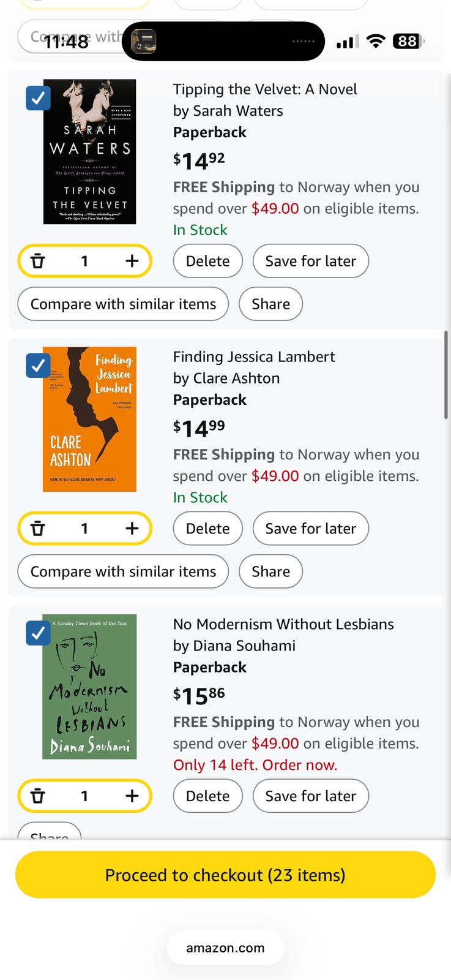Viewport: 451px width, 980px height.
Task: Tap trash icon for No Modernism Without Lesbians
Action: pos(38,796)
